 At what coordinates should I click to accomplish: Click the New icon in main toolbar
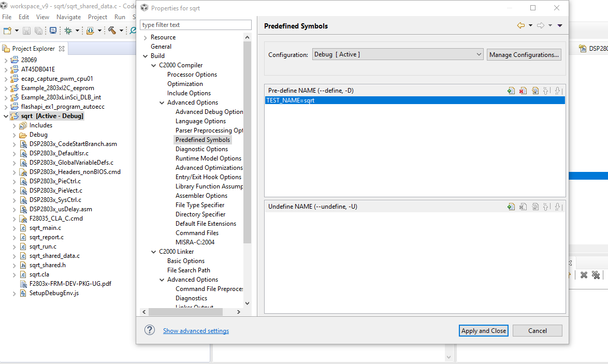[x=7, y=31]
